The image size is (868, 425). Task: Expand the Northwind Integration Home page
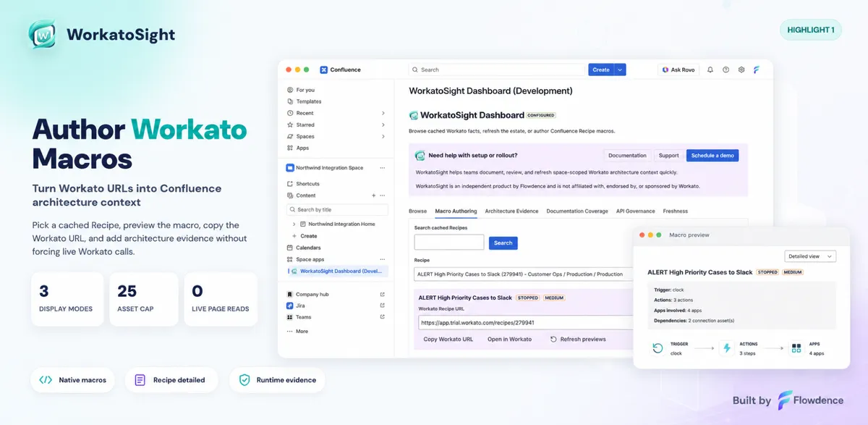click(294, 224)
